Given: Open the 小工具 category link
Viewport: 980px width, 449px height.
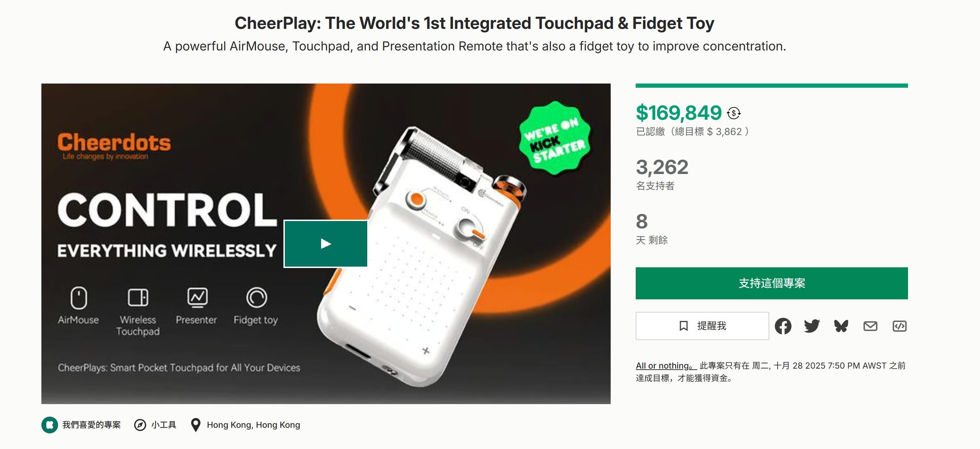Looking at the screenshot, I should (x=163, y=425).
